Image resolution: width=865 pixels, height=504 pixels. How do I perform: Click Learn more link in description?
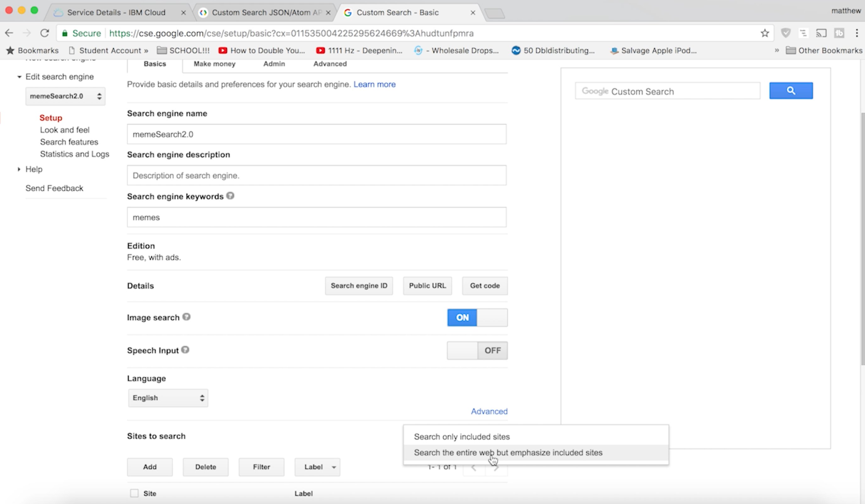click(x=374, y=84)
